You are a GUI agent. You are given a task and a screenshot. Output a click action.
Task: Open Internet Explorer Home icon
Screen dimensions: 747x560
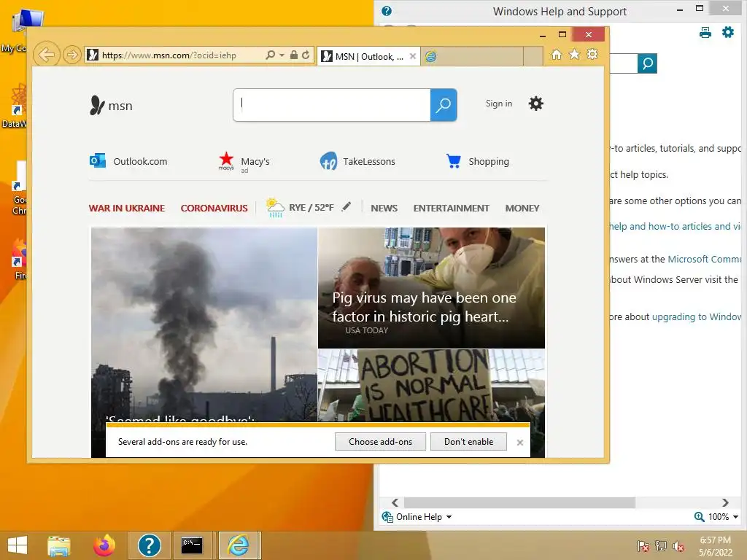tap(556, 54)
